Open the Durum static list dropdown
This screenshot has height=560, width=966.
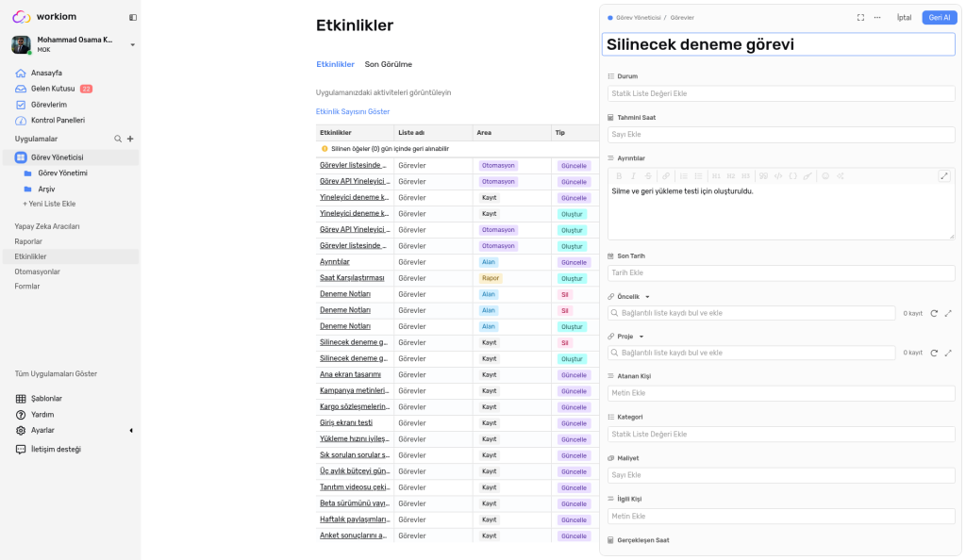tap(781, 93)
